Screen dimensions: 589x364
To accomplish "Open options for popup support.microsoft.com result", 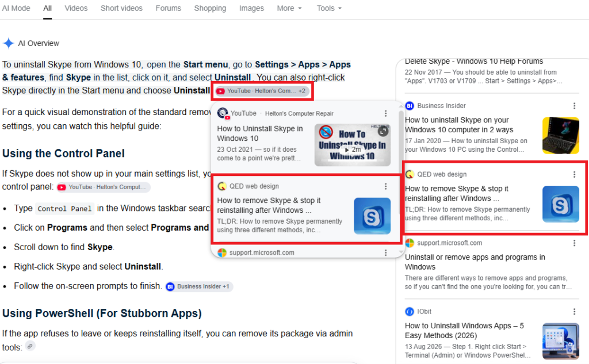I will click(385, 253).
